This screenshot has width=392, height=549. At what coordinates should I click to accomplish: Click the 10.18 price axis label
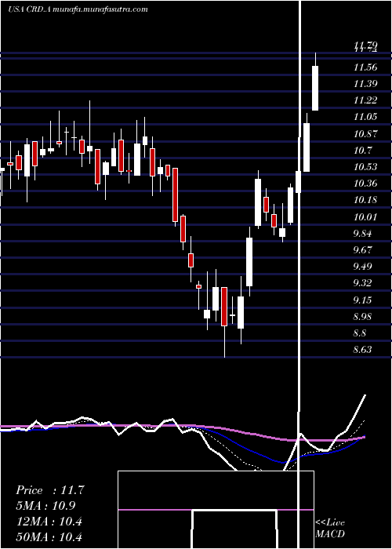pos(365,200)
